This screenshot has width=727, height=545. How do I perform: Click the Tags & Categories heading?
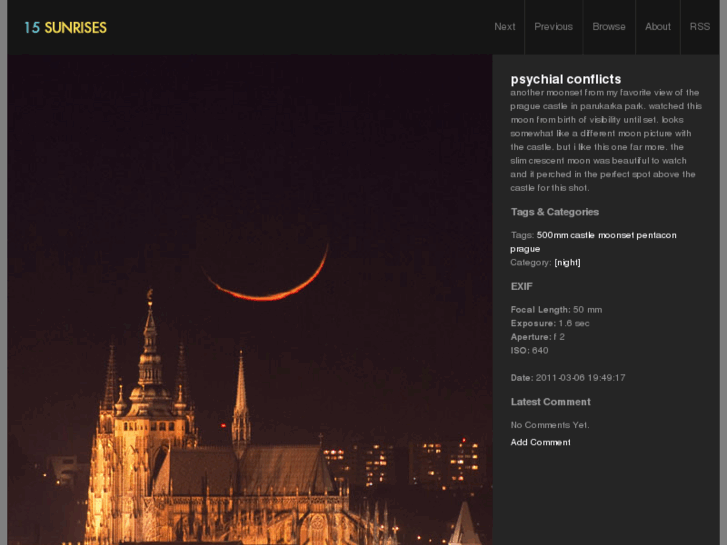pyautogui.click(x=555, y=212)
